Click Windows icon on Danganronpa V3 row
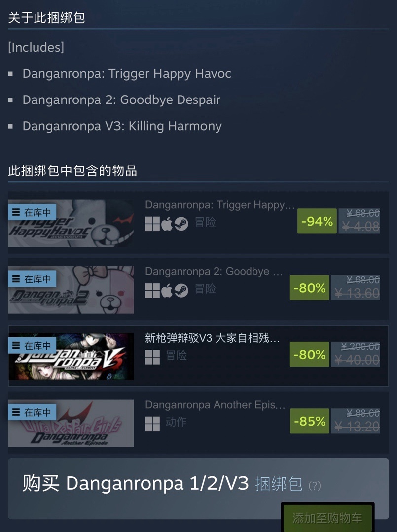The width and height of the screenshot is (397, 532). pyautogui.click(x=152, y=357)
